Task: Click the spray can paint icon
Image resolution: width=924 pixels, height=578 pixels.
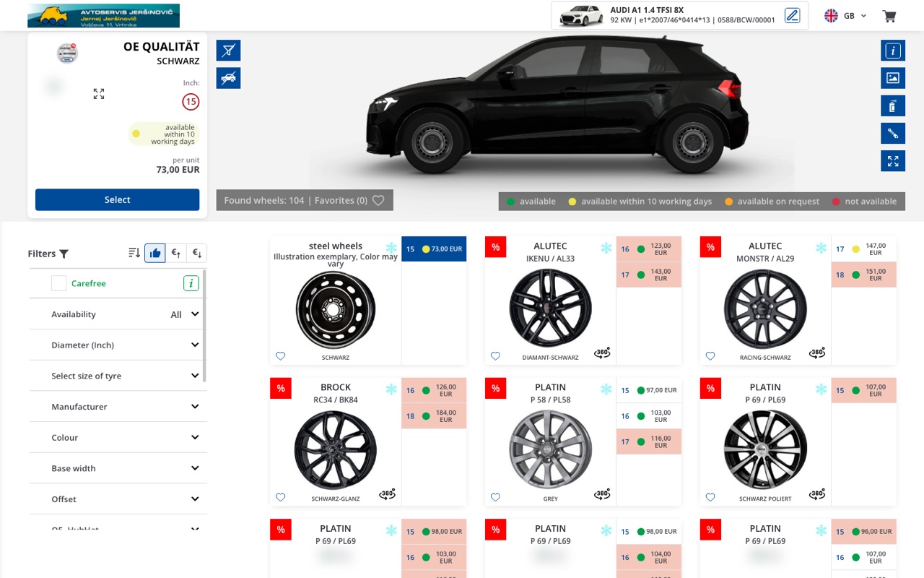Action: [893, 105]
